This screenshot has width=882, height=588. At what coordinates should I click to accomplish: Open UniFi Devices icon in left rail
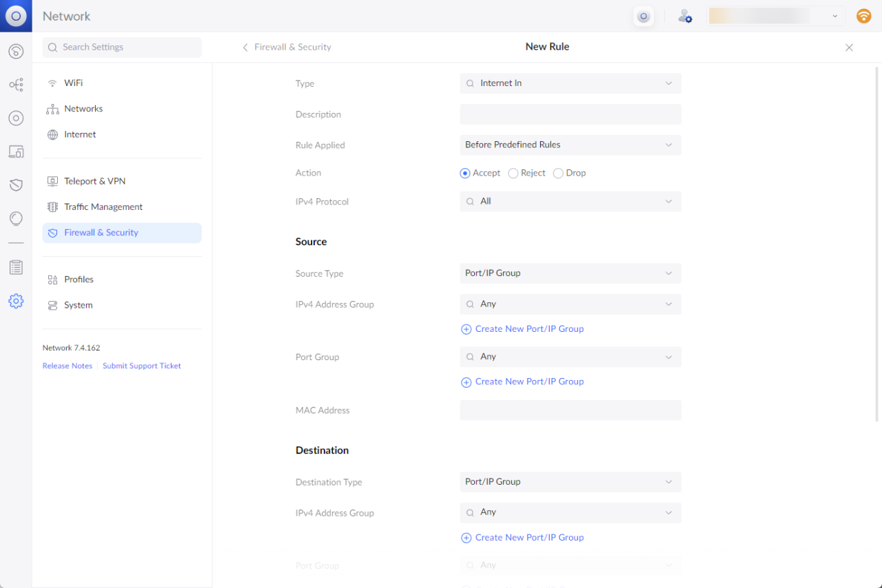[16, 118]
